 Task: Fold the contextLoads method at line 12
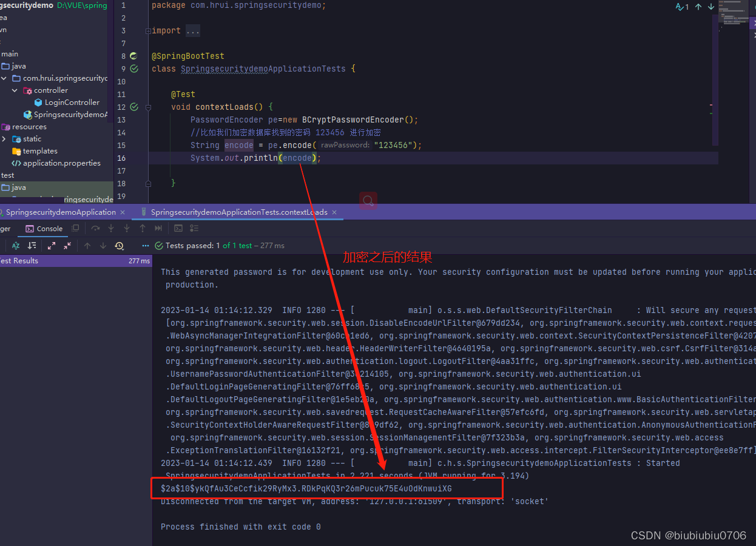[x=148, y=107]
